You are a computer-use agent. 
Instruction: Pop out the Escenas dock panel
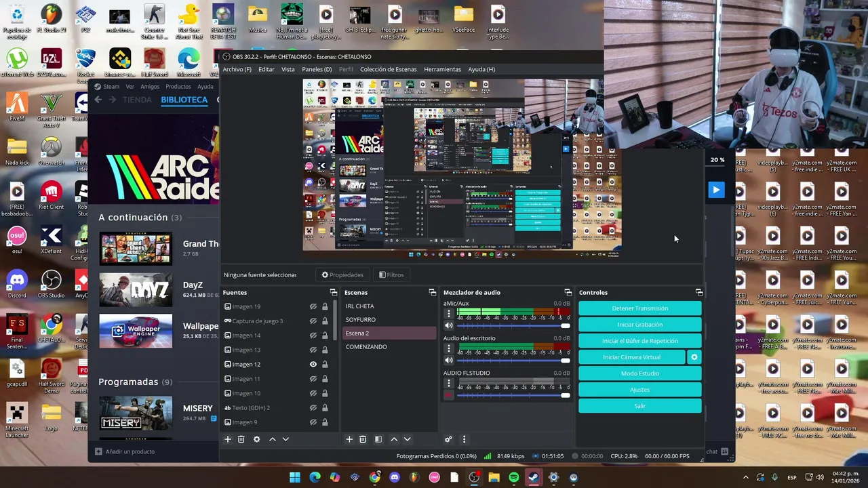[x=432, y=292]
